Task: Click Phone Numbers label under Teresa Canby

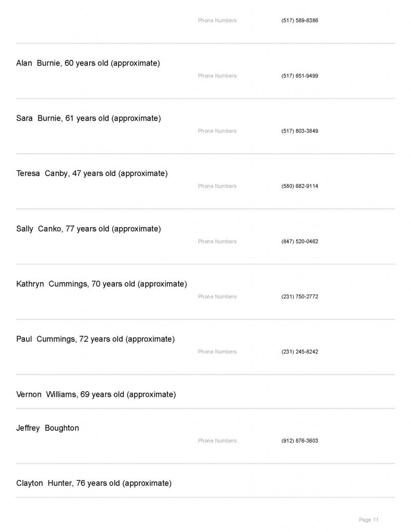Action: click(x=217, y=186)
